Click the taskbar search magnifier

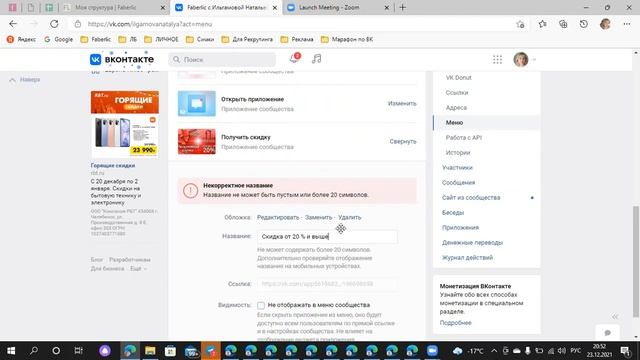click(34, 351)
